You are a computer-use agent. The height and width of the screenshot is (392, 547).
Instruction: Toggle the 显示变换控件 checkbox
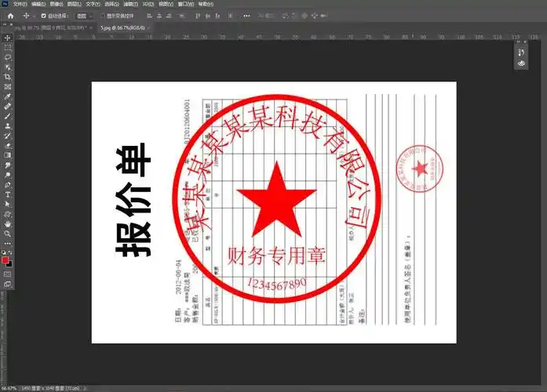(x=103, y=16)
